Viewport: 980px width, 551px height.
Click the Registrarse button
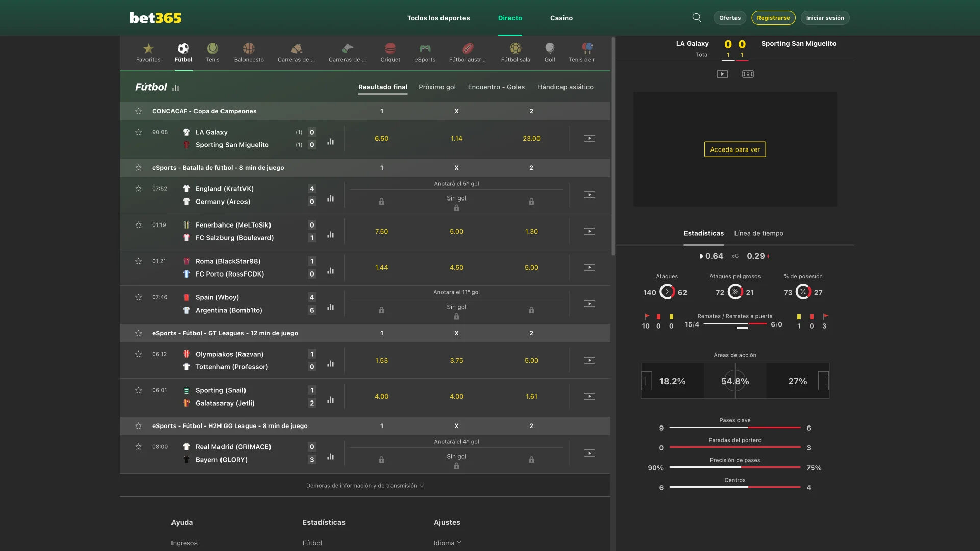coord(773,17)
